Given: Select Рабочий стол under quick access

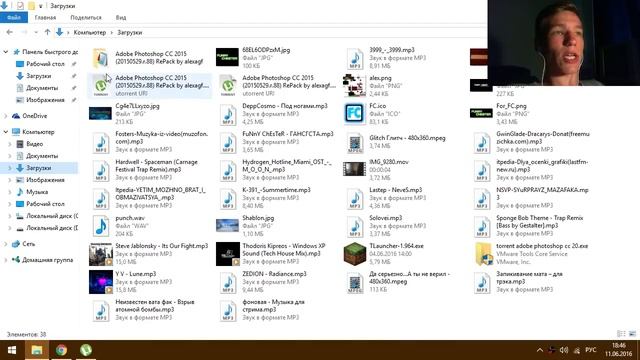Looking at the screenshot, I should [45, 64].
